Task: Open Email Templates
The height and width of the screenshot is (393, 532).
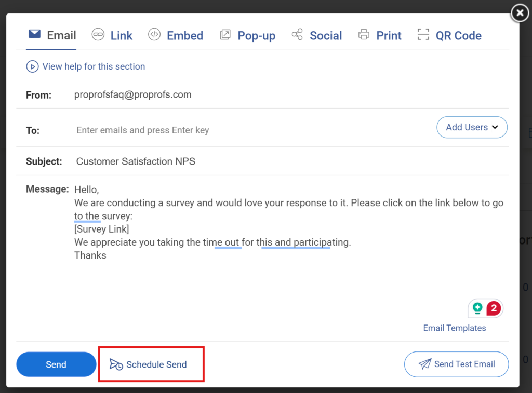Action: point(454,328)
